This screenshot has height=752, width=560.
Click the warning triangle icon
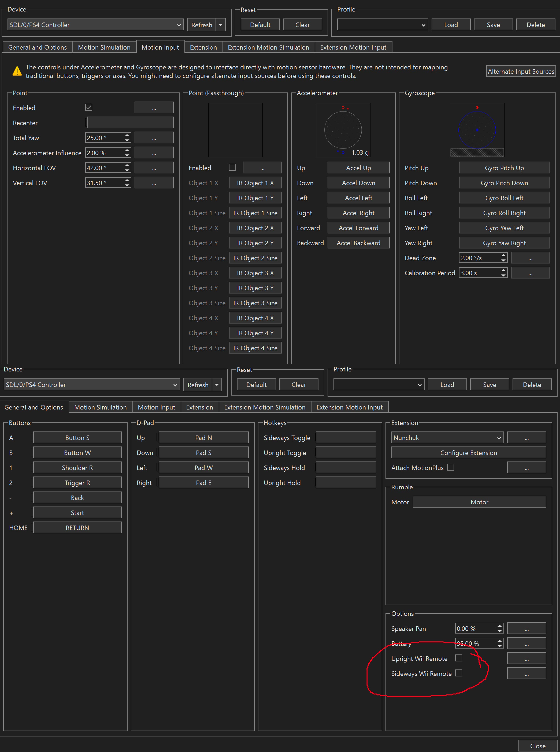tap(17, 72)
